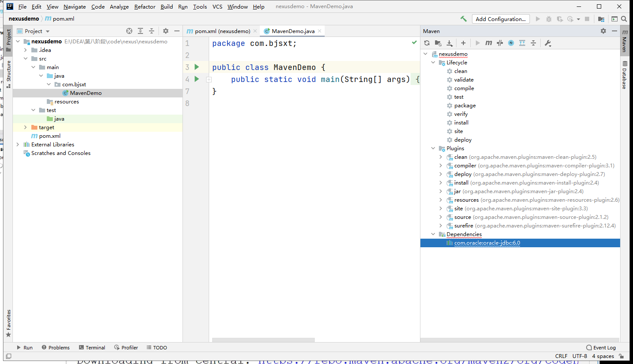Toggle tool window quick access icon bottom-left
633x364 pixels.
[9, 356]
